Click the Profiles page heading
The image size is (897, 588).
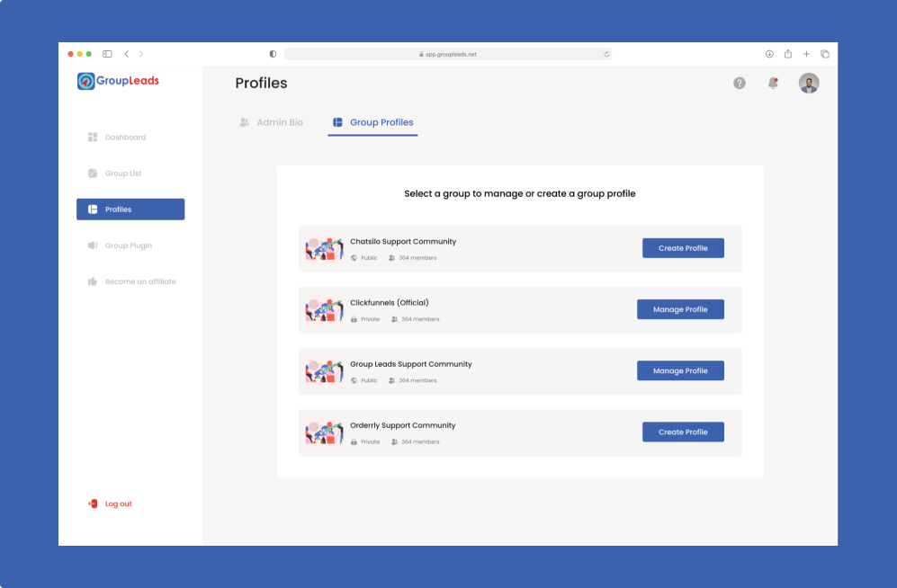pos(262,83)
